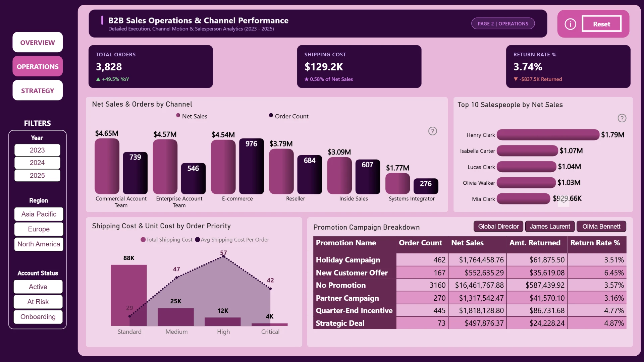This screenshot has height=362, width=644.
Task: Click the Inside Sales order count bar
Action: click(x=368, y=177)
